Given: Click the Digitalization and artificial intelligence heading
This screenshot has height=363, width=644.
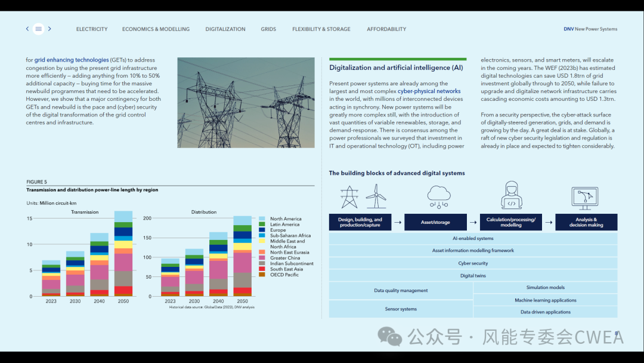Looking at the screenshot, I should click(x=396, y=68).
